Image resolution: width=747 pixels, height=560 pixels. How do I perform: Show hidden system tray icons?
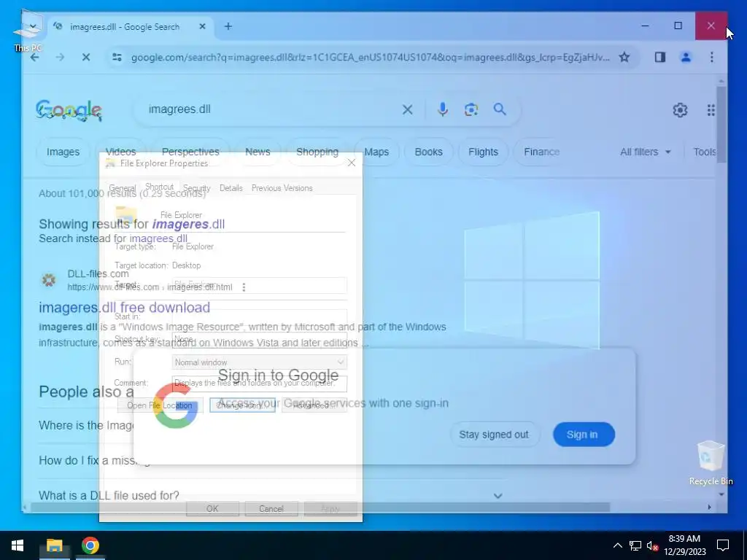point(617,545)
